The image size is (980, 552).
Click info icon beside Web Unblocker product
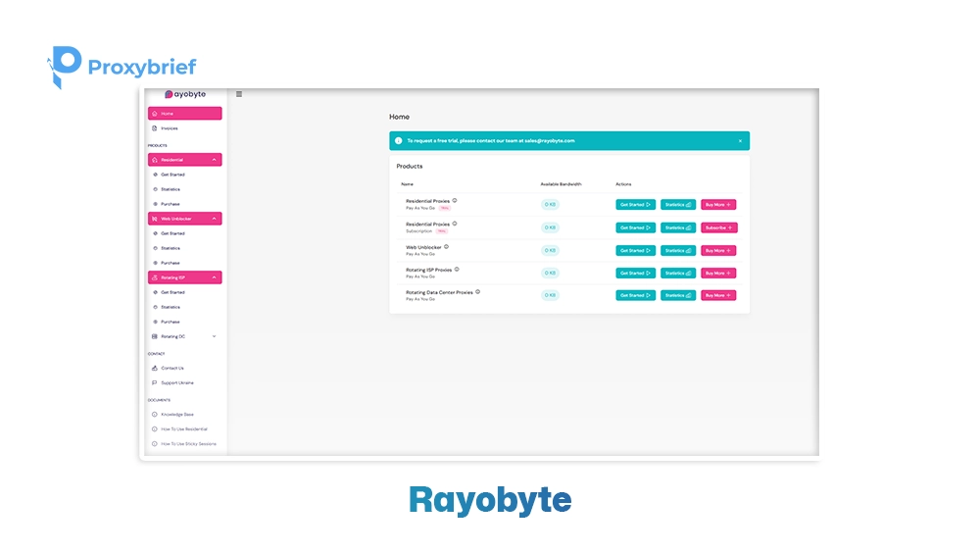pyautogui.click(x=446, y=247)
